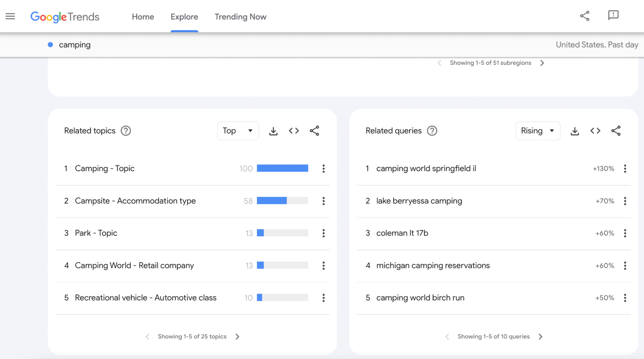The width and height of the screenshot is (644, 359).
Task: Send feedback using the top-right feedback icon
Action: (613, 15)
